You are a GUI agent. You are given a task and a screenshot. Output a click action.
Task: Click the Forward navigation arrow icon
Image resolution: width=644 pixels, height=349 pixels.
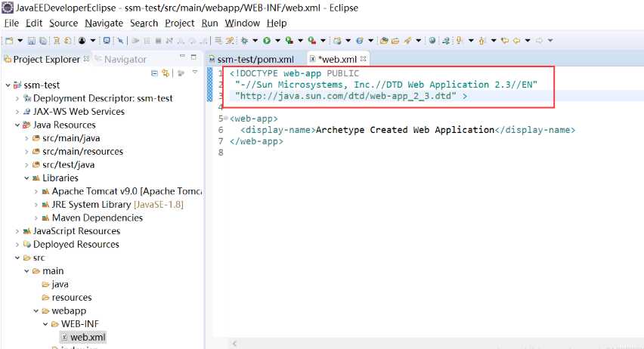(539, 40)
